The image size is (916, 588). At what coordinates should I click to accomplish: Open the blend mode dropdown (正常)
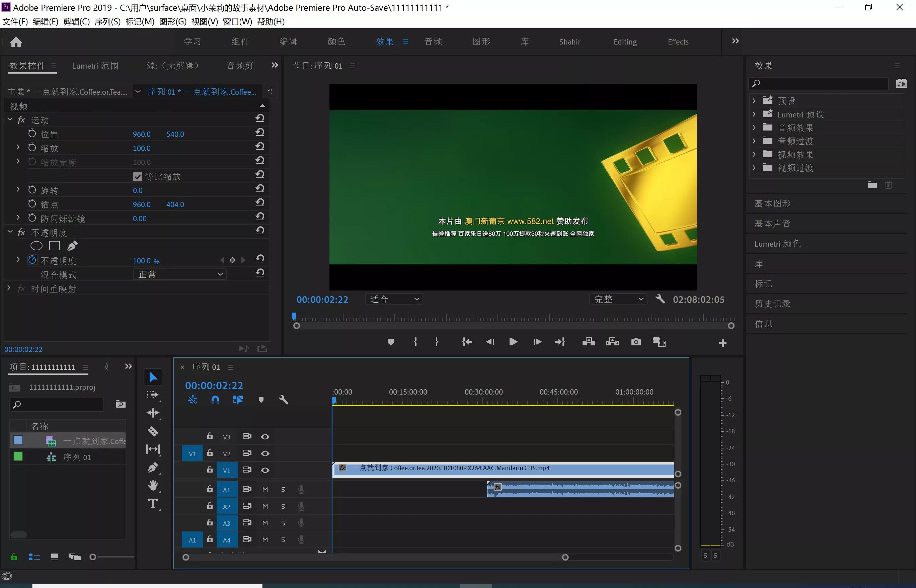click(180, 274)
